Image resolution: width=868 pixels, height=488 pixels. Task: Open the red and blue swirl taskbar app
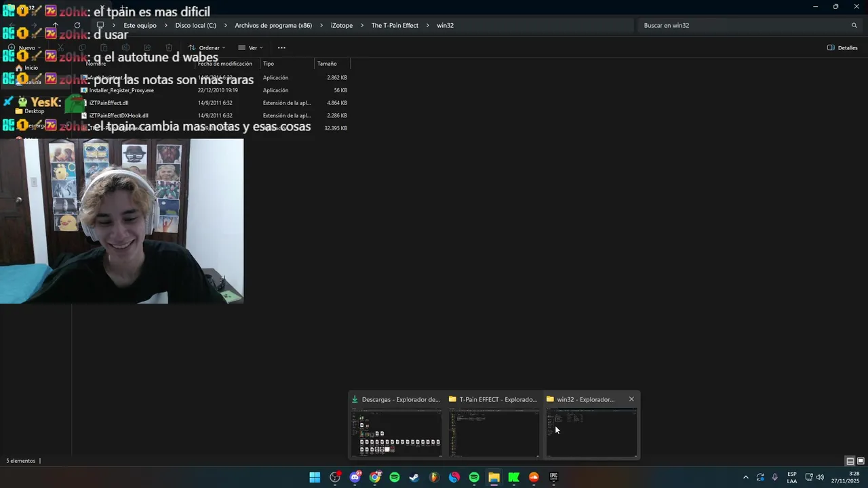[x=454, y=477]
